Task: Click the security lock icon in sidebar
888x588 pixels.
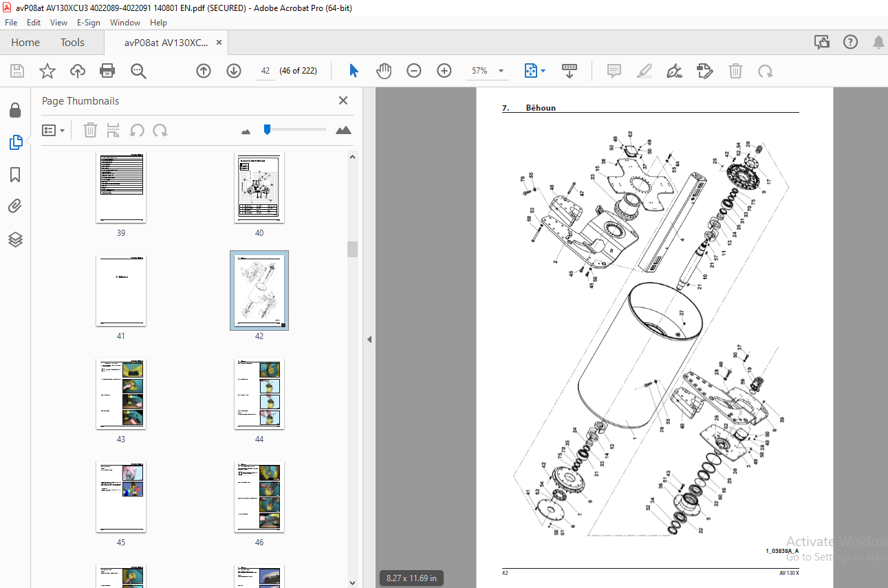Action: tap(15, 110)
